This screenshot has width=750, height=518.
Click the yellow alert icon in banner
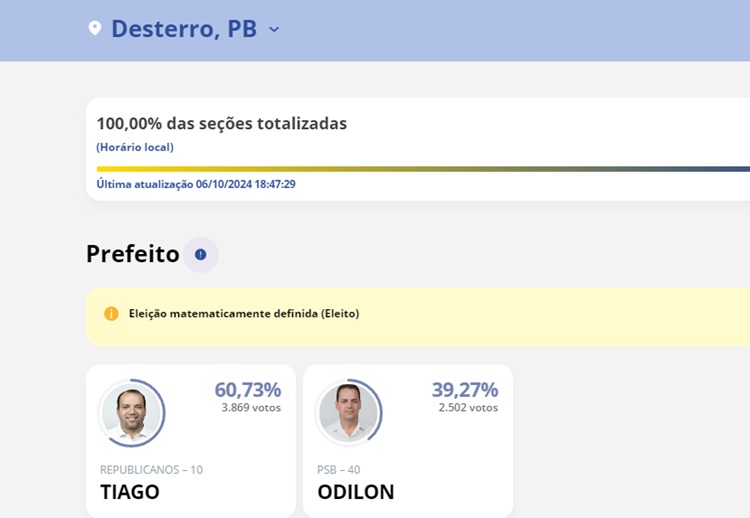pos(111,313)
